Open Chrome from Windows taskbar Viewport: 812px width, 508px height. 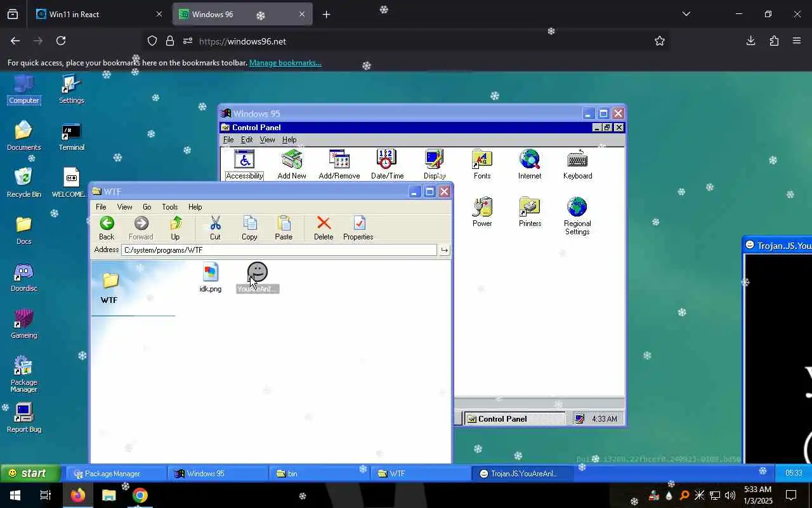[140, 495]
